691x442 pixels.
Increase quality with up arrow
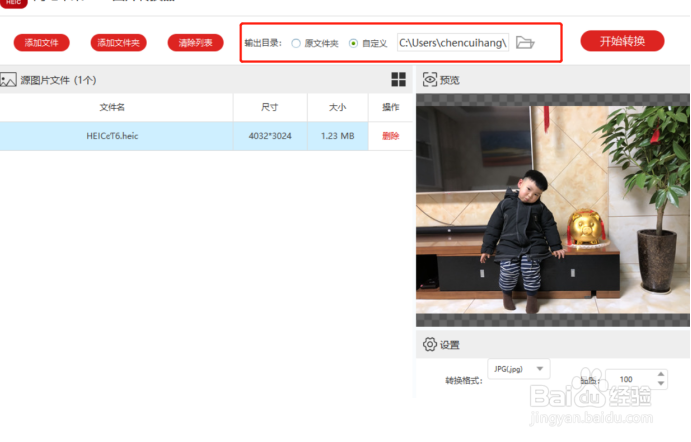(661, 374)
